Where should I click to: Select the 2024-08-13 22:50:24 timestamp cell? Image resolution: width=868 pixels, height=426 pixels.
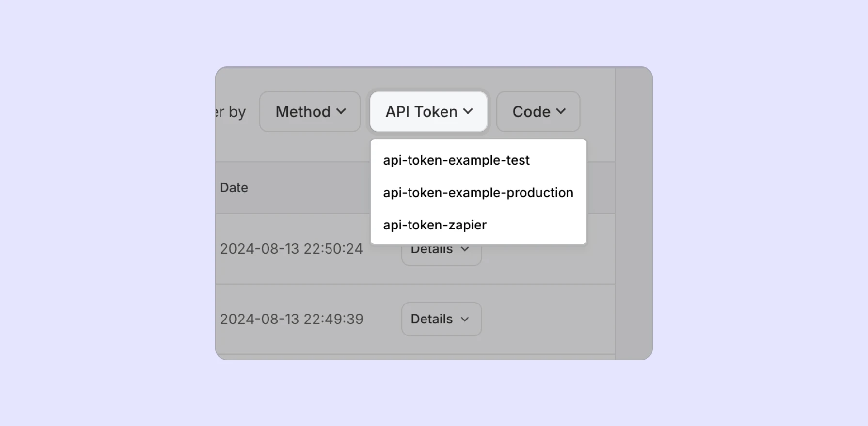(291, 249)
